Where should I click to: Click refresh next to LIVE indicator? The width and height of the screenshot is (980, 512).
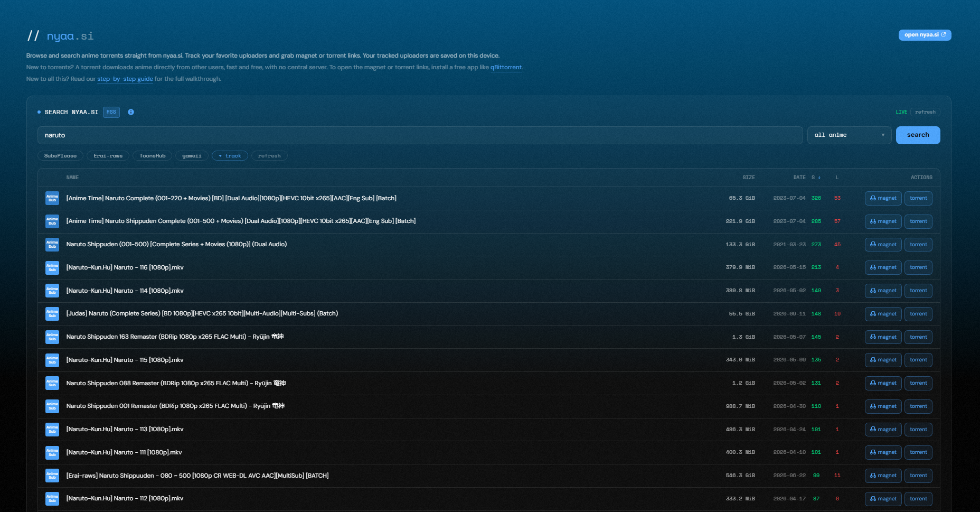point(925,112)
